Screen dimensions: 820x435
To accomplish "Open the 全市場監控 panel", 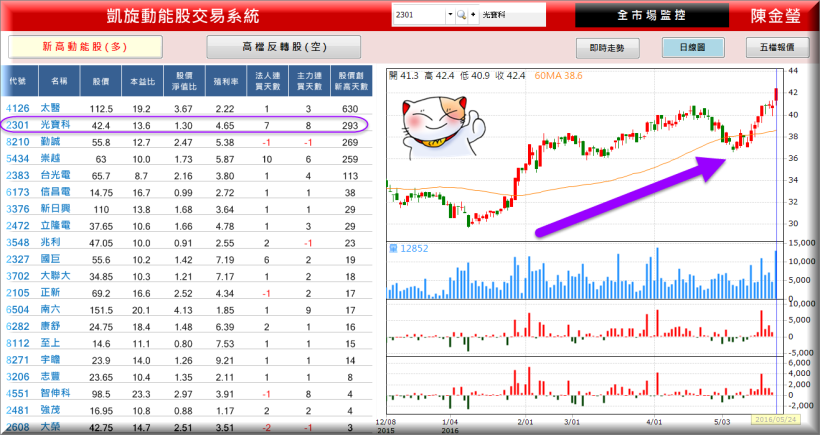I will [652, 15].
